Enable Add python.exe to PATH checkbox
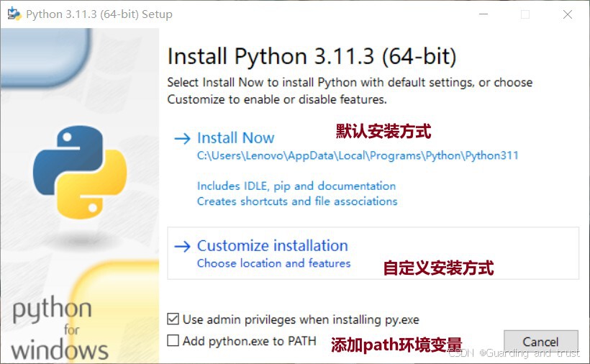This screenshot has width=590, height=364. [x=173, y=341]
